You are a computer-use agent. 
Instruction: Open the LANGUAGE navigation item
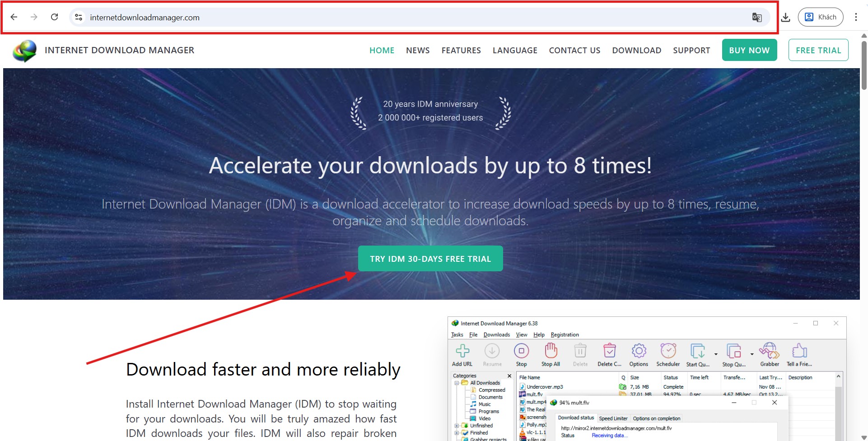coord(515,51)
